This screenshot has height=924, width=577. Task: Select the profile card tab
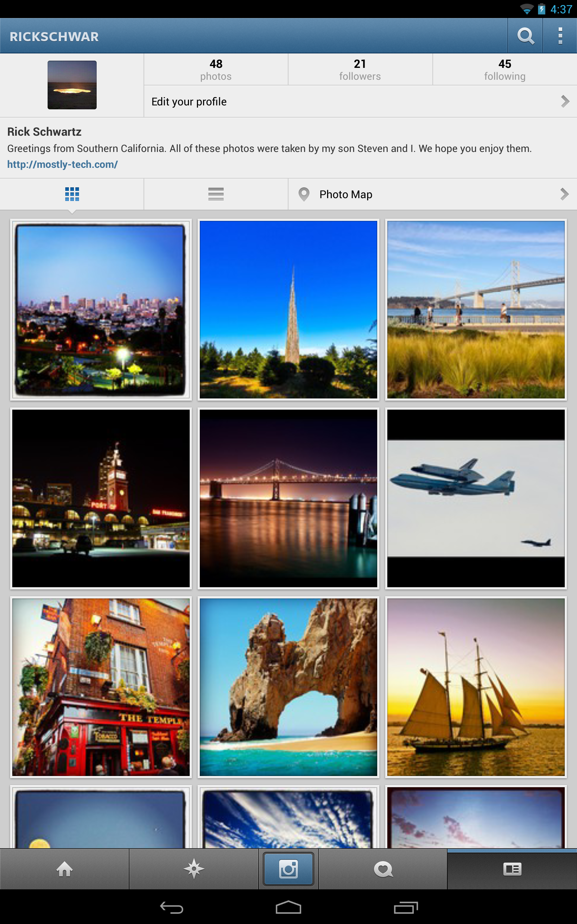click(x=512, y=869)
